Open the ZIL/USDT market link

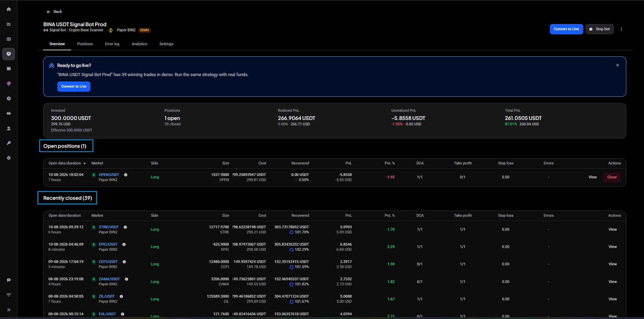coord(107,297)
